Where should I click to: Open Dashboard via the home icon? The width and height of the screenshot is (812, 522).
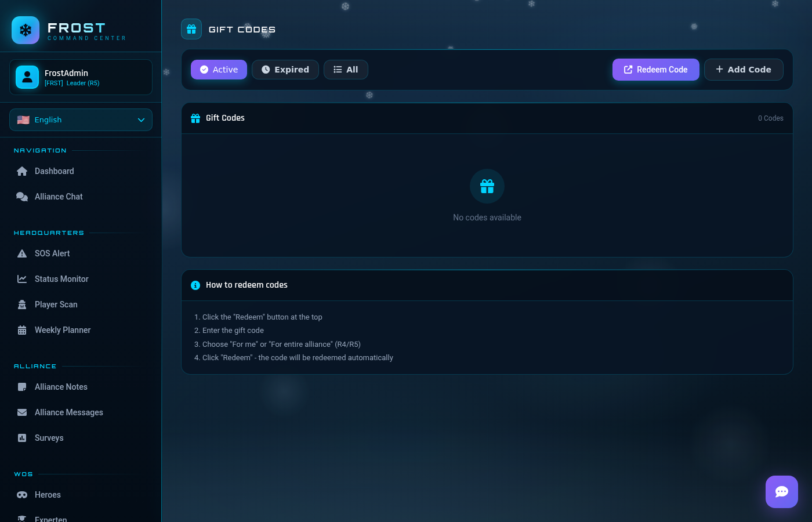click(x=22, y=171)
